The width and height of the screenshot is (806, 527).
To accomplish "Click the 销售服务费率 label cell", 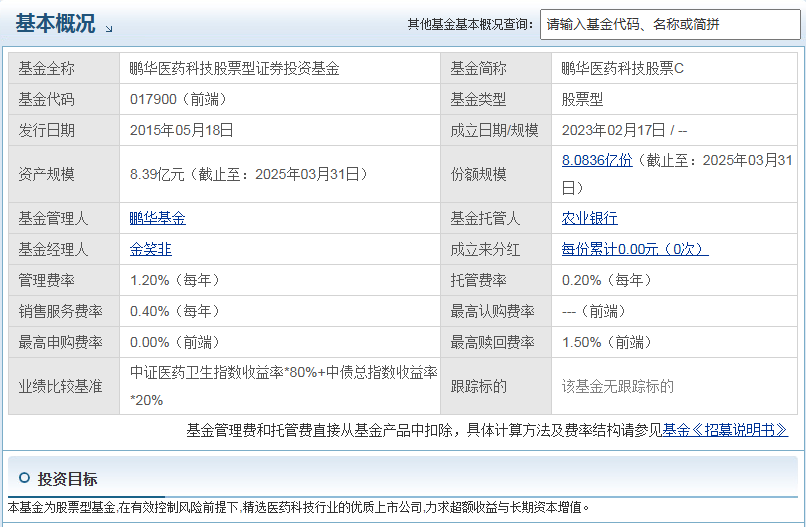I will [64, 311].
